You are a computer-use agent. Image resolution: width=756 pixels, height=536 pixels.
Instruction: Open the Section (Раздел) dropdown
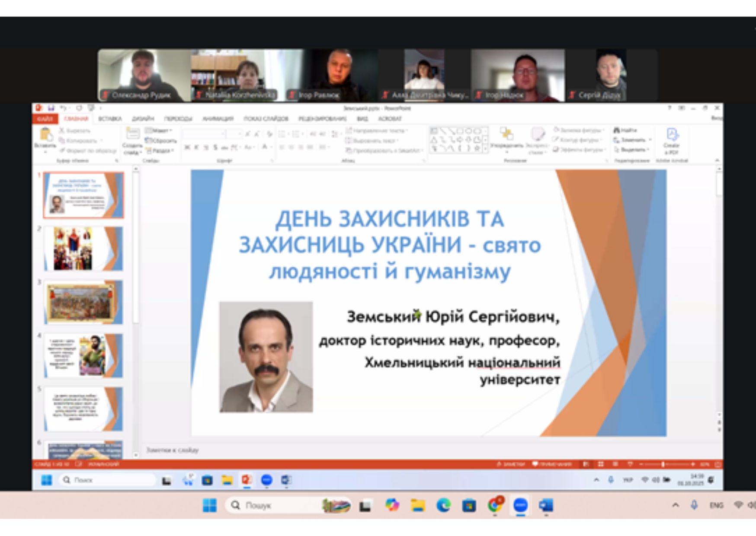click(x=160, y=151)
